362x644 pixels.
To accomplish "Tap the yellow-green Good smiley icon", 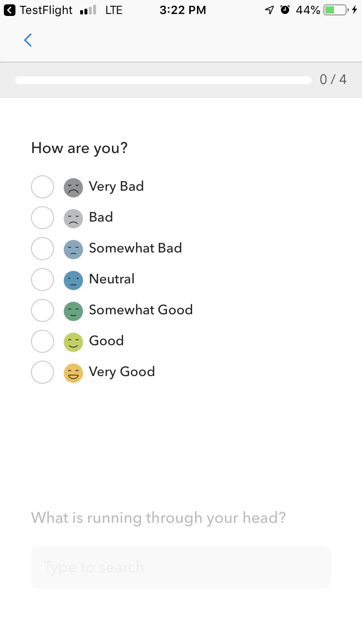I will click(73, 342).
